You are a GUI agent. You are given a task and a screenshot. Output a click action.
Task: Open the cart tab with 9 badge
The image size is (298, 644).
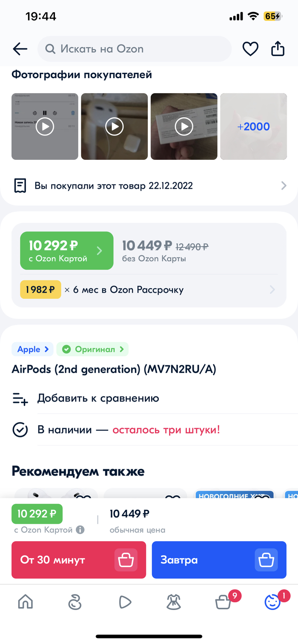point(223,601)
